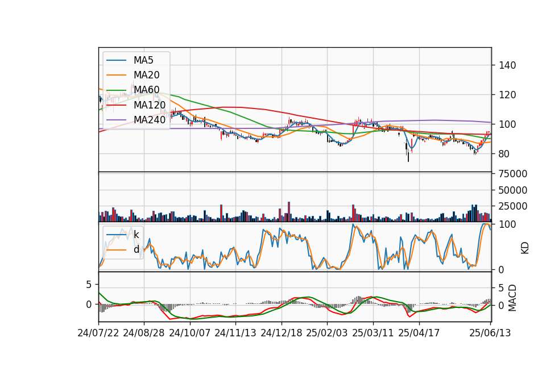The image size is (546, 392).
Task: Click the date label 24/10/07
Action: (x=190, y=333)
